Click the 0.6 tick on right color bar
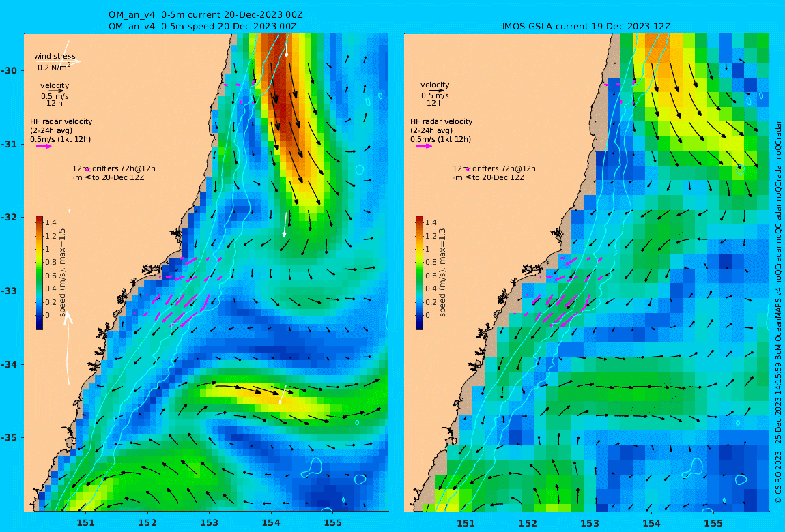The image size is (785, 532). click(x=431, y=276)
